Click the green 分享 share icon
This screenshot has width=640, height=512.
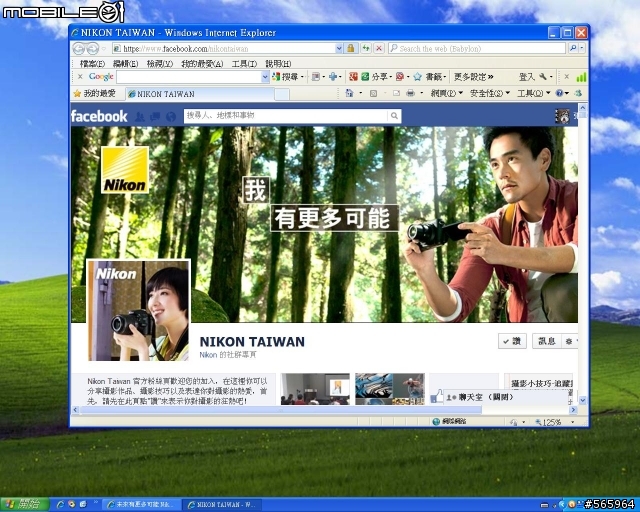pyautogui.click(x=365, y=76)
